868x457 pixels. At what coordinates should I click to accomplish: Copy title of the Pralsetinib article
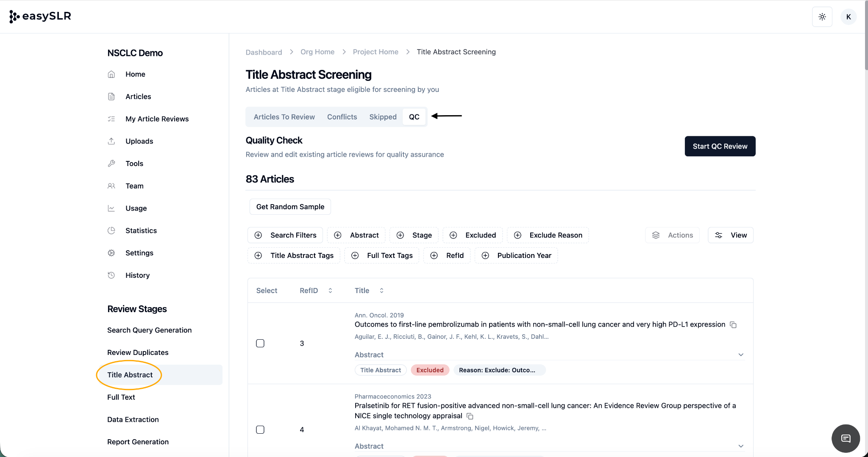470,416
